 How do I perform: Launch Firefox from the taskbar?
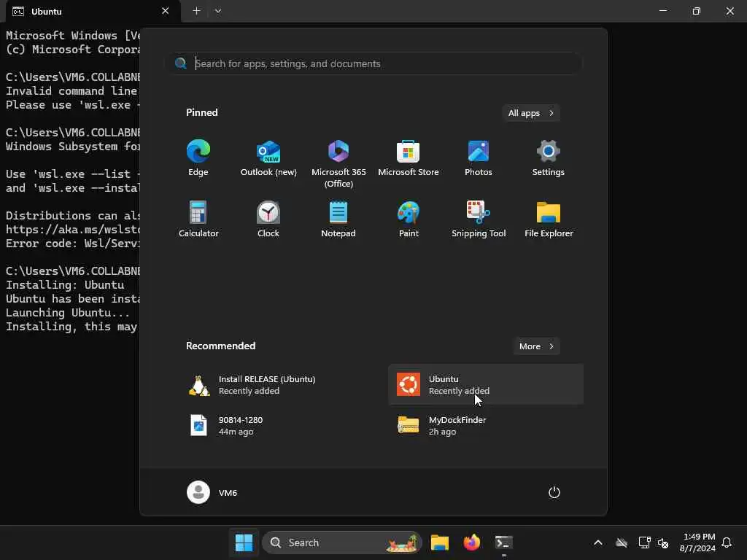(472, 542)
